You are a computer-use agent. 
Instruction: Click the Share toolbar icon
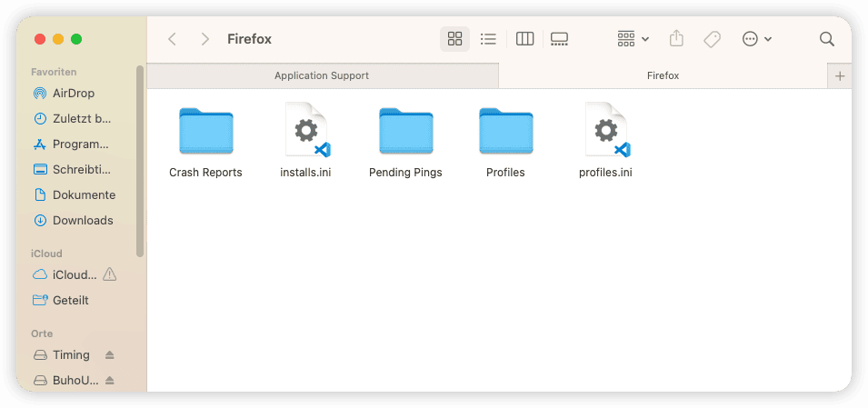tap(676, 39)
